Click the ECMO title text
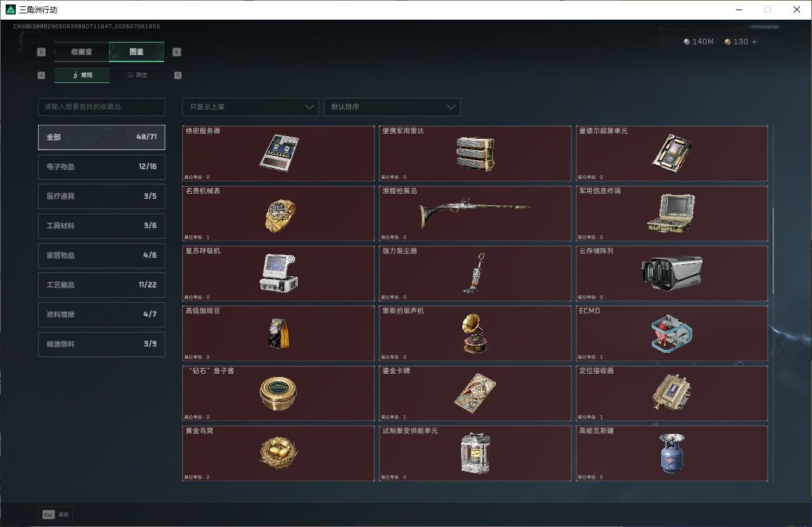The width and height of the screenshot is (812, 527). (x=589, y=311)
